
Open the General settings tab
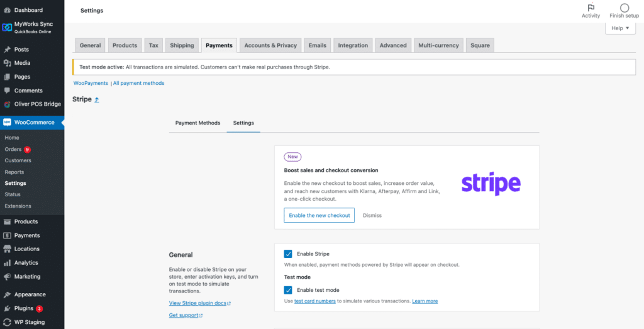click(90, 45)
